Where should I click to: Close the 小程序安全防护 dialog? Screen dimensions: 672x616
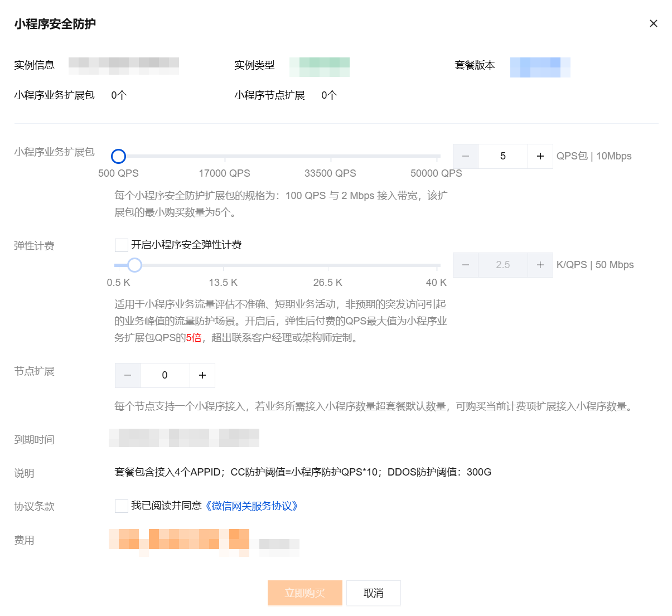pyautogui.click(x=653, y=23)
